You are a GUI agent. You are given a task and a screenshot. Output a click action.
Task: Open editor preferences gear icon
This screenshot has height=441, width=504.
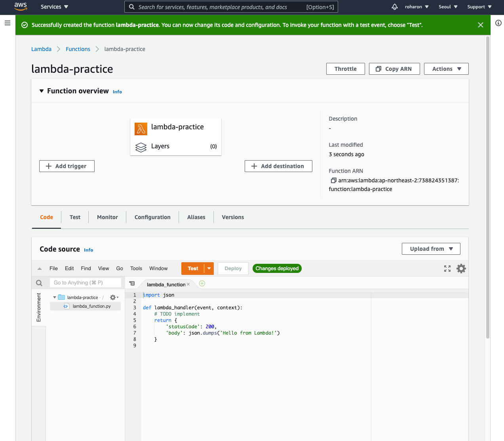(x=461, y=269)
